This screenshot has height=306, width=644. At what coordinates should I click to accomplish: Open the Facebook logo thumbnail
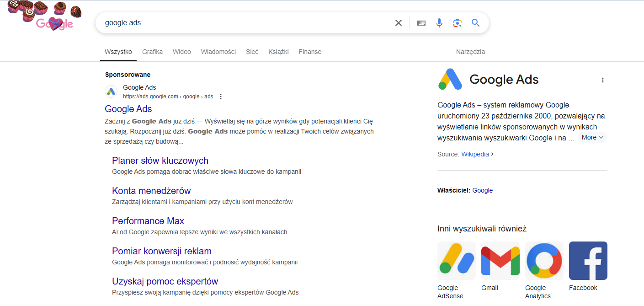point(588,261)
